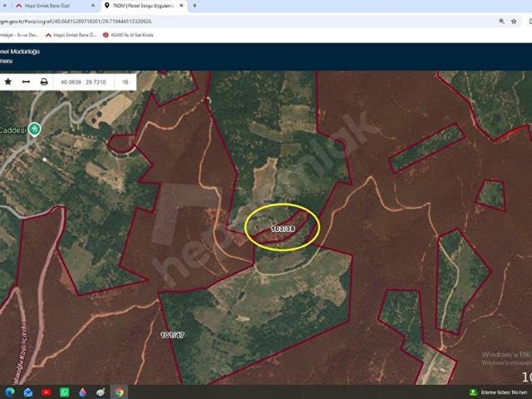Switch to the Hepsi Emlak Bana Özel tab
Screen dimensions: 532x399
(x=47, y=6)
